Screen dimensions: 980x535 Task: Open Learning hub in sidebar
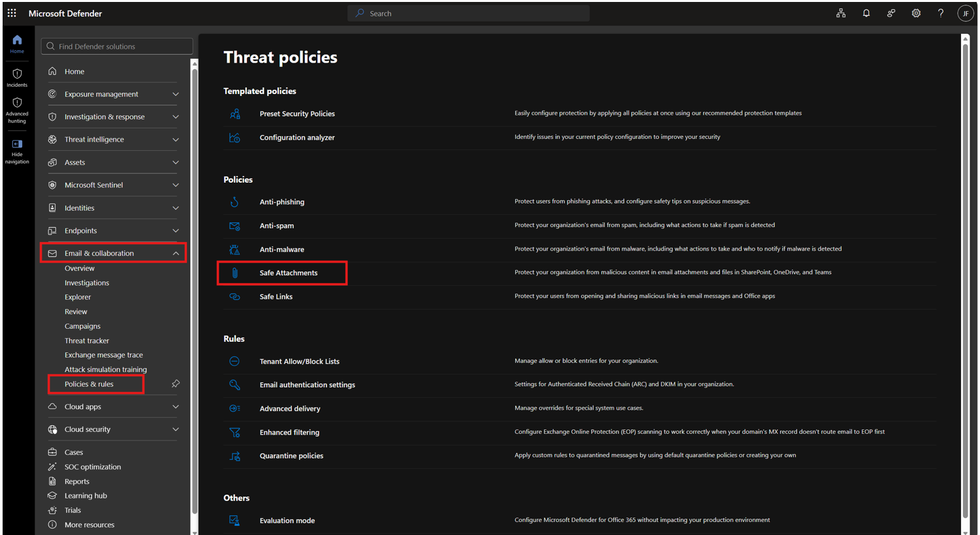click(86, 496)
